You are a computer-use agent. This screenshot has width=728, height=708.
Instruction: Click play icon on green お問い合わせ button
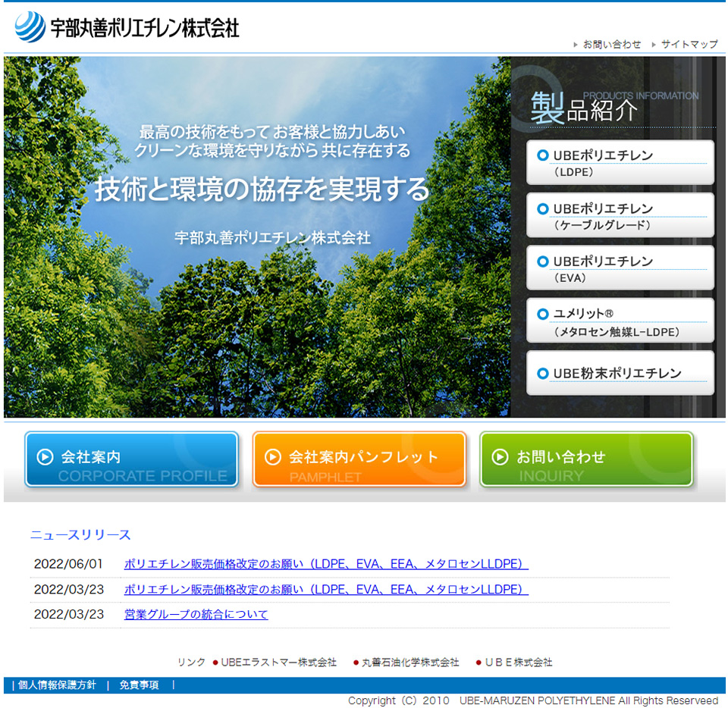coord(500,457)
